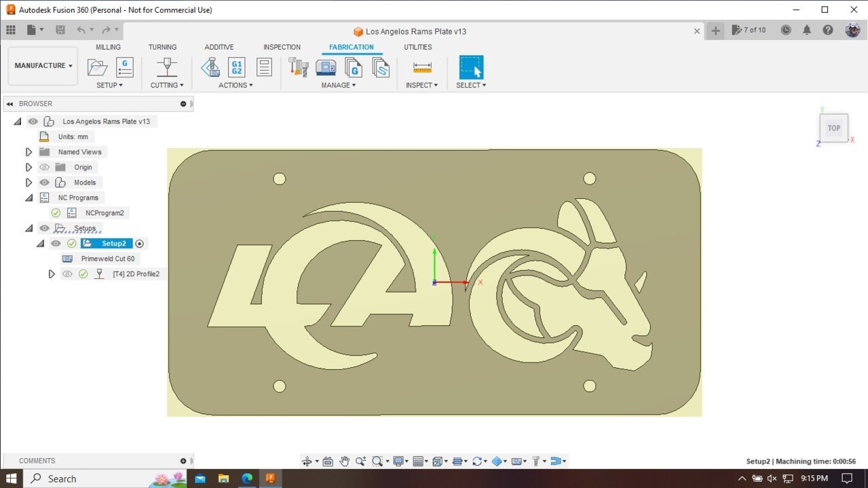Collapse the NC Programs node
Image resolution: width=868 pixels, height=488 pixels.
[29, 198]
